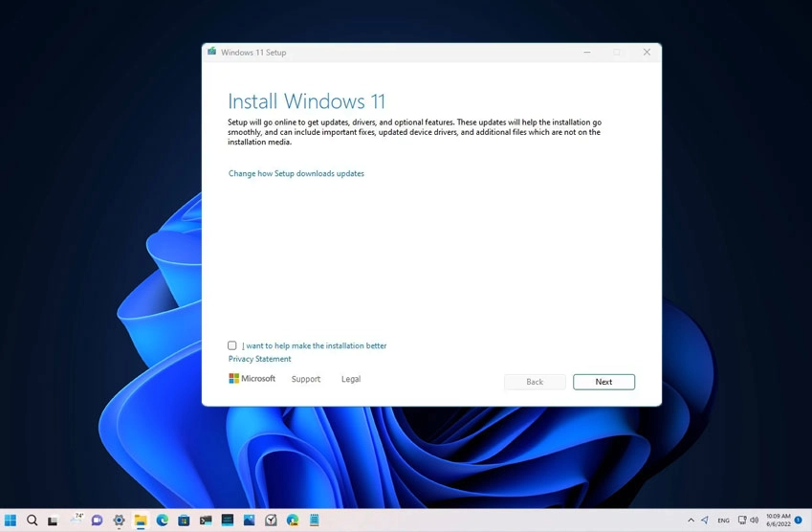Open the Legal link in Setup
812x532 pixels.
click(x=351, y=379)
